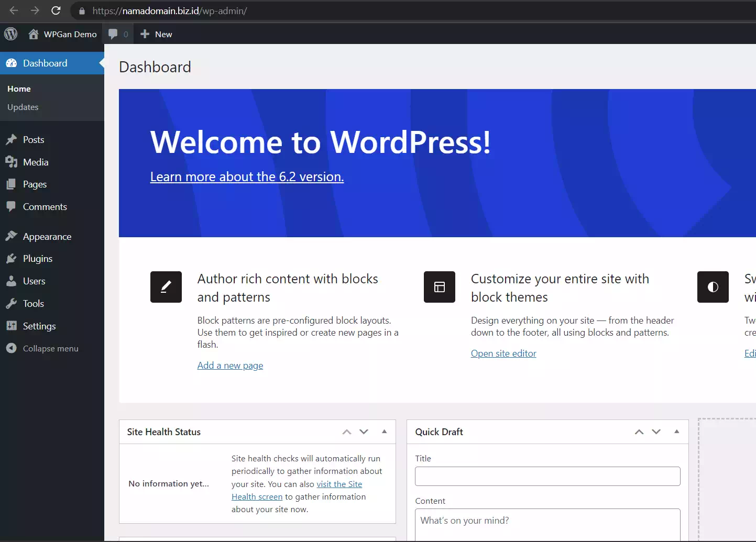
Task: Click WPGan Demo site name
Action: pyautogui.click(x=70, y=34)
